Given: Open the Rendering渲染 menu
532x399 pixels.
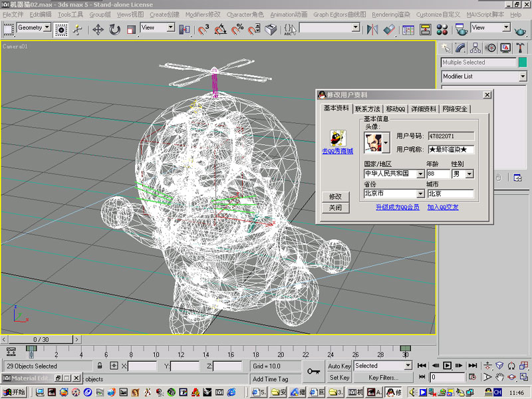Looking at the screenshot, I should (x=391, y=15).
